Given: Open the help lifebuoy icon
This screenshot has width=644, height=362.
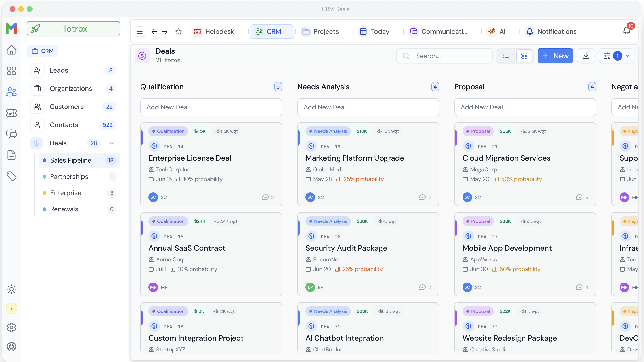Looking at the screenshot, I should click(11, 347).
